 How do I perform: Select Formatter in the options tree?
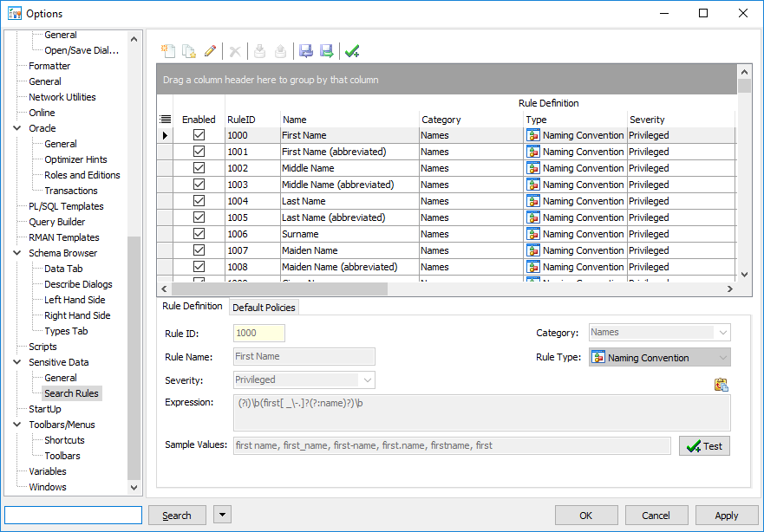[x=49, y=66]
